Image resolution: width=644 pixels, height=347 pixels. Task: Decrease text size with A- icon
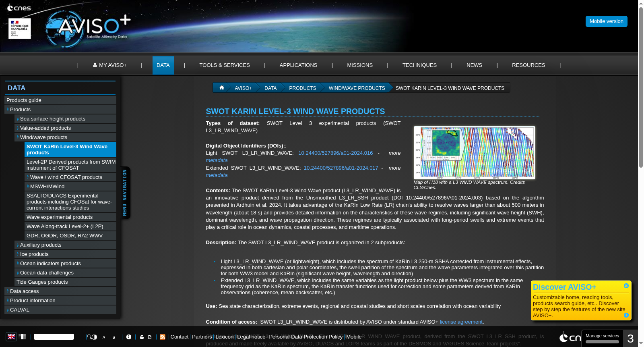click(115, 337)
